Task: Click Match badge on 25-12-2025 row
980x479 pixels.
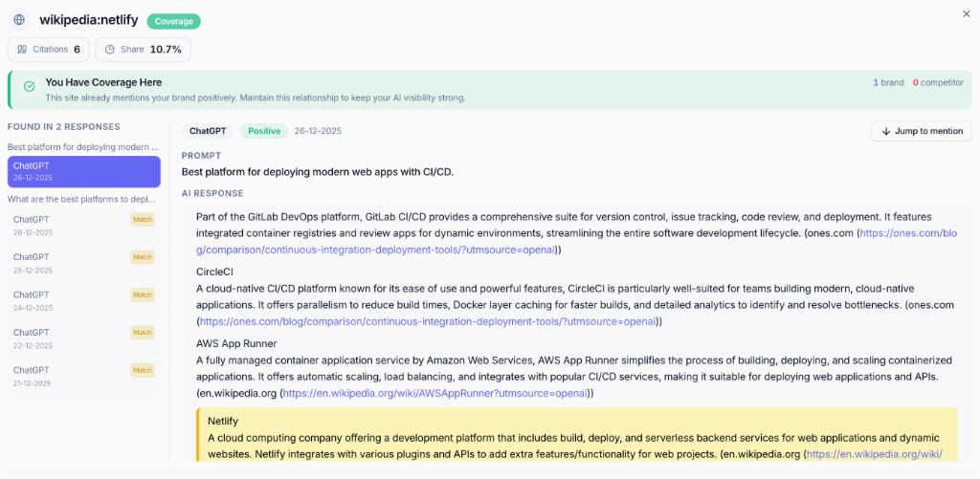Action: 143,257
